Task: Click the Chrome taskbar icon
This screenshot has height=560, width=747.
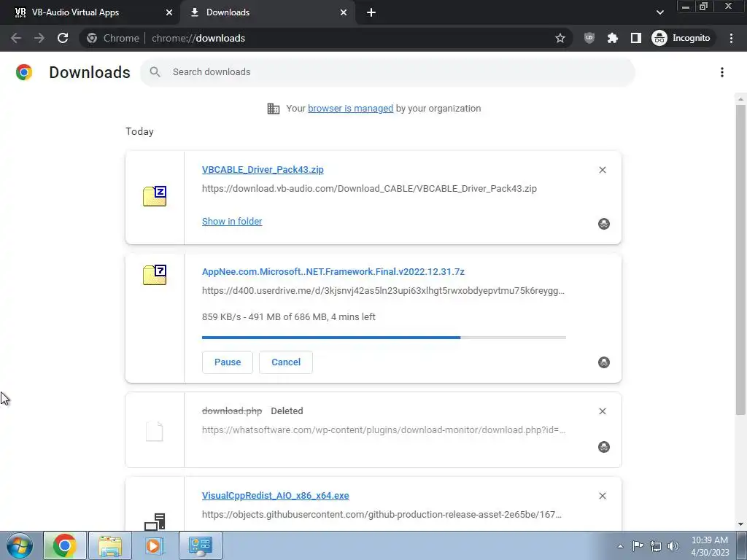Action: 65,545
